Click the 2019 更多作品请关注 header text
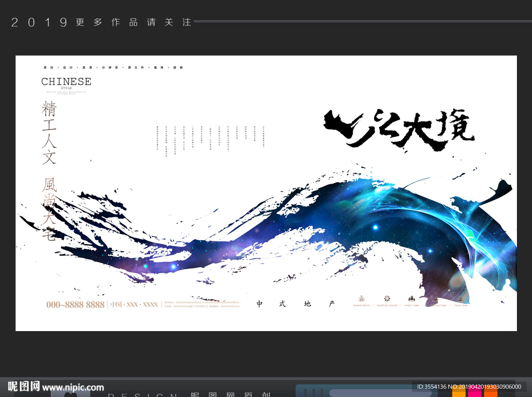The width and height of the screenshot is (532, 397). (x=101, y=22)
